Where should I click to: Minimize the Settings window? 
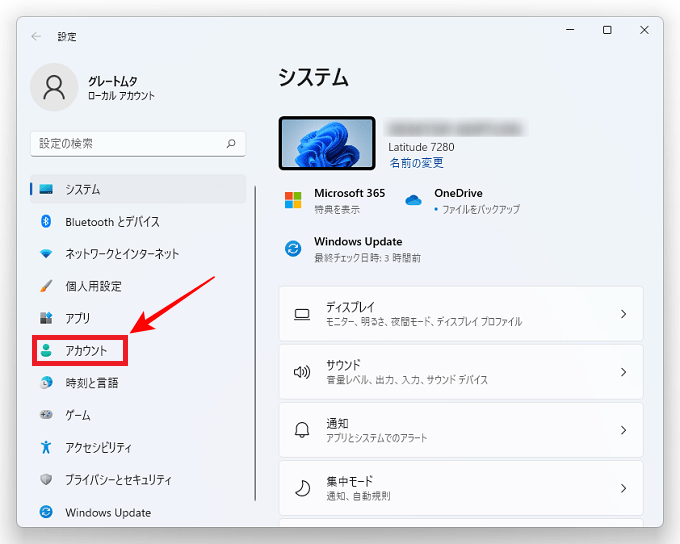570,30
